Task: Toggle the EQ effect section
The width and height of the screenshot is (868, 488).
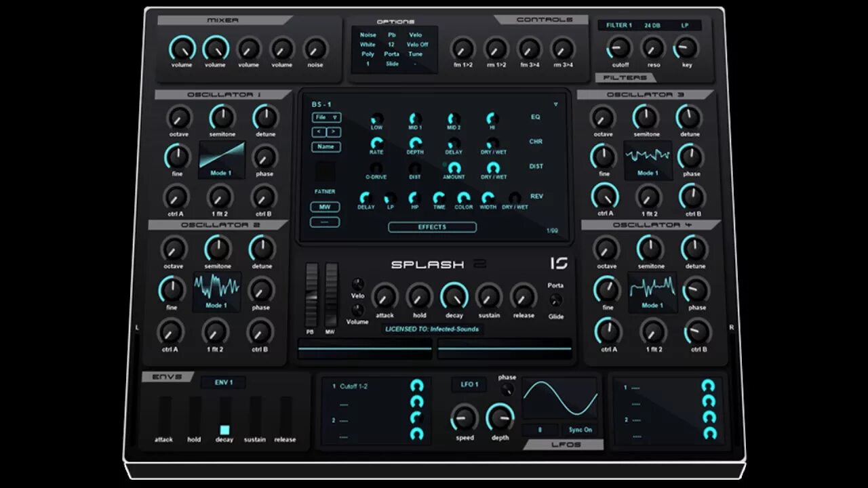Action: 536,117
